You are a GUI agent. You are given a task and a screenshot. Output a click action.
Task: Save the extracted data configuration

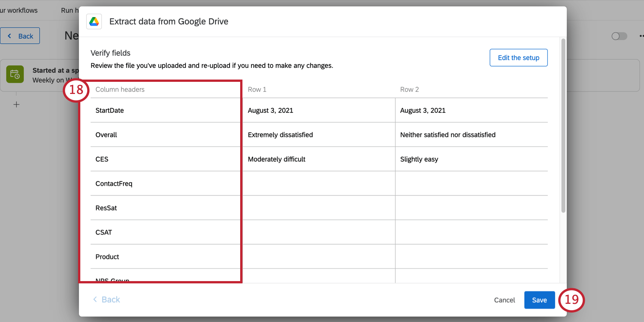pos(539,300)
